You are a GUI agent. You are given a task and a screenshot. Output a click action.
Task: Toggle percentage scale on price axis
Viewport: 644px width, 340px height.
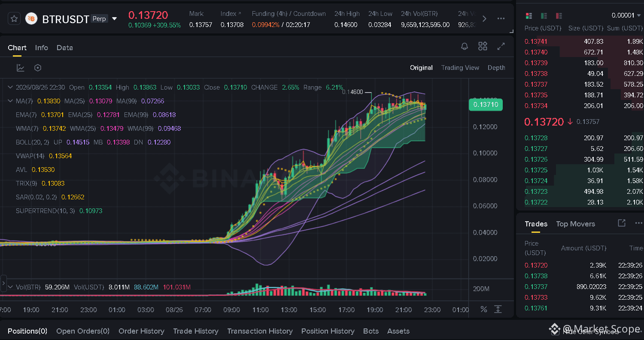[x=484, y=310]
